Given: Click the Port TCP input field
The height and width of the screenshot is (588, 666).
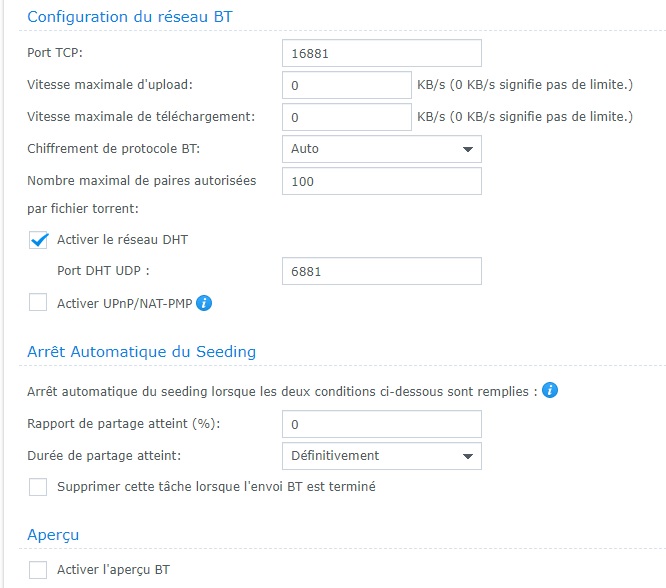Looking at the screenshot, I should click(381, 53).
